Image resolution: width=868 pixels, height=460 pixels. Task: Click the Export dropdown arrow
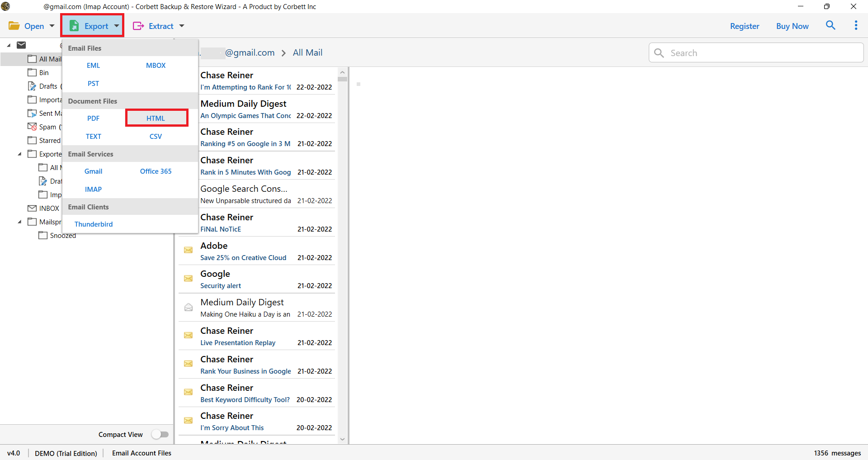tap(117, 26)
